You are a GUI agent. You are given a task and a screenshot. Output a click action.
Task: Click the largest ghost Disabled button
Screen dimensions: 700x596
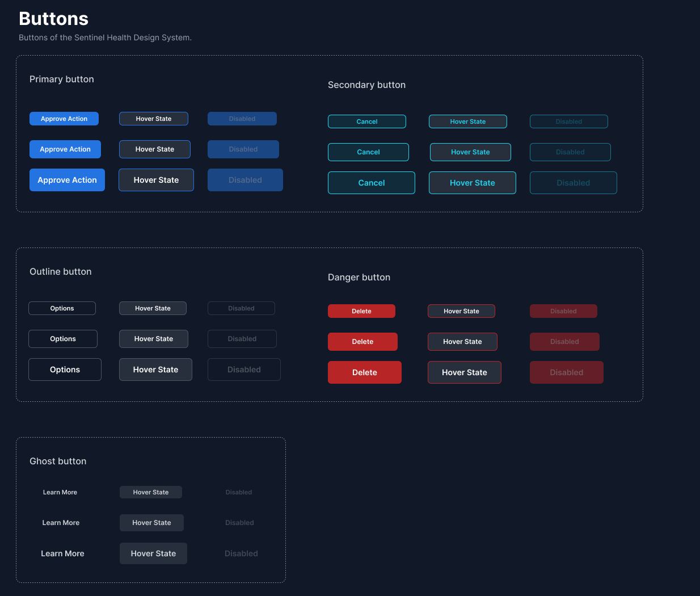[x=241, y=553]
